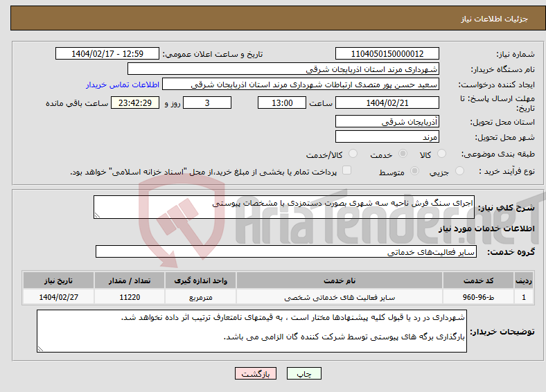The width and height of the screenshot is (546, 392).
Task: Click the row number cell 1
Action: 524,297
